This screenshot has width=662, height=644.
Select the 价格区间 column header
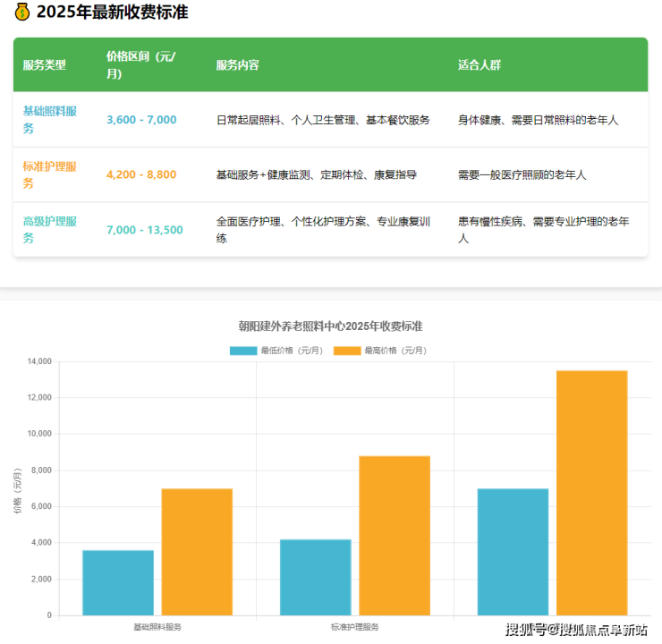[x=141, y=65]
